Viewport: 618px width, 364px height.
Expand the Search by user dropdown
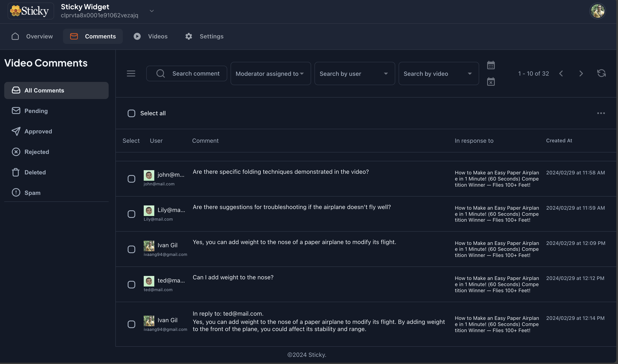coord(354,74)
